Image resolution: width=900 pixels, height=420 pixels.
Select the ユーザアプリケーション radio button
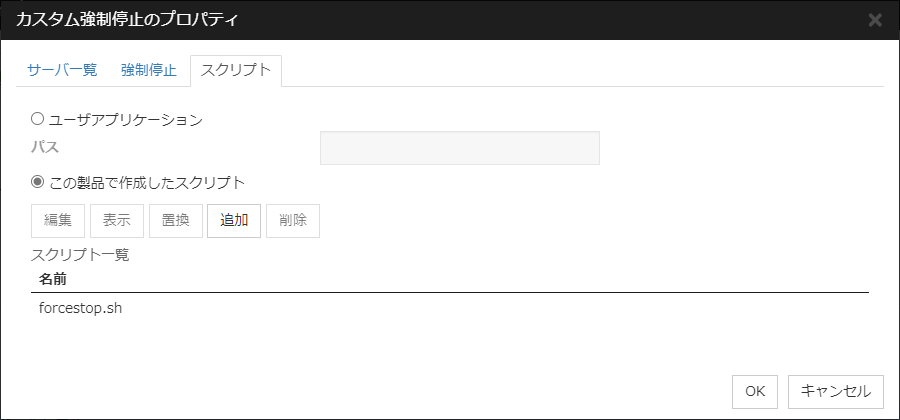tap(38, 119)
